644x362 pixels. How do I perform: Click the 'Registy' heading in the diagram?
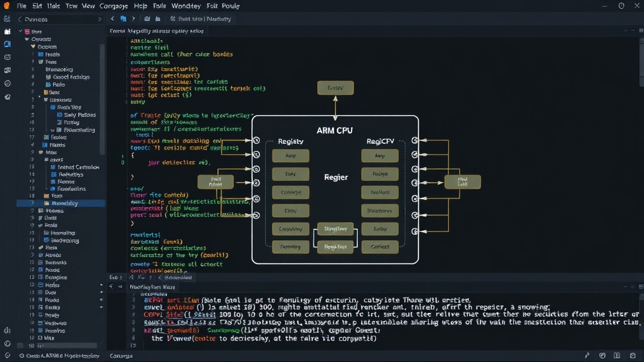pyautogui.click(x=291, y=141)
